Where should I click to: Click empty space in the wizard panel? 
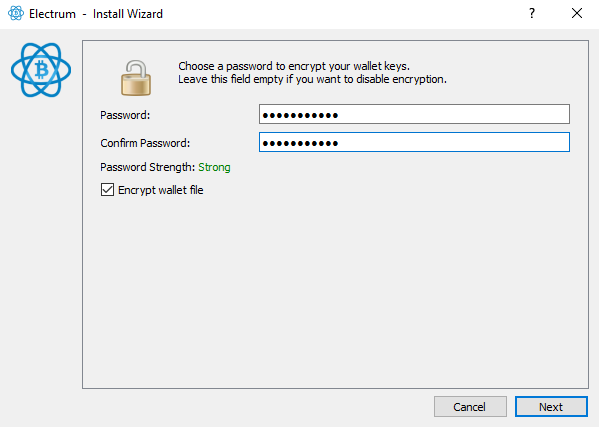pyautogui.click(x=335, y=290)
